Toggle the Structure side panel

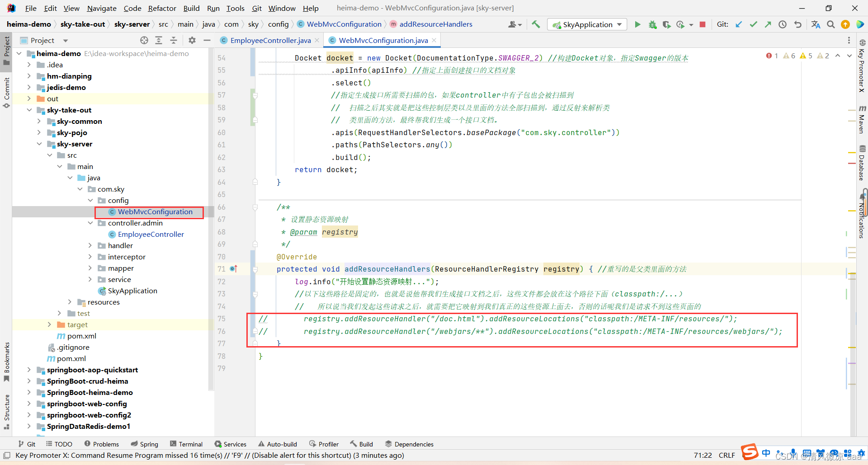6,411
